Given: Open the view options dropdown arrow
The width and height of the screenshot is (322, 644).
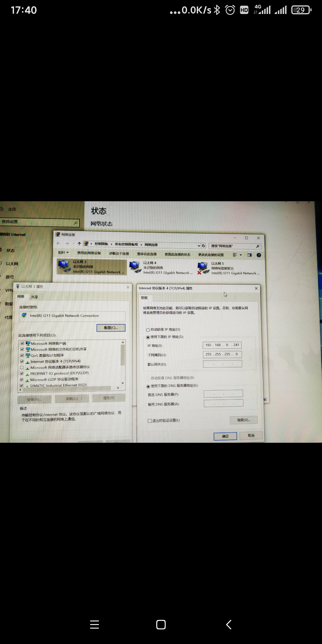Looking at the screenshot, I should coord(241,255).
